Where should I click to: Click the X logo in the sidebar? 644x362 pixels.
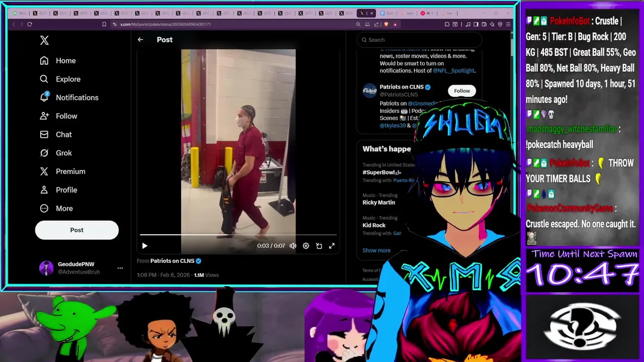pos(44,41)
